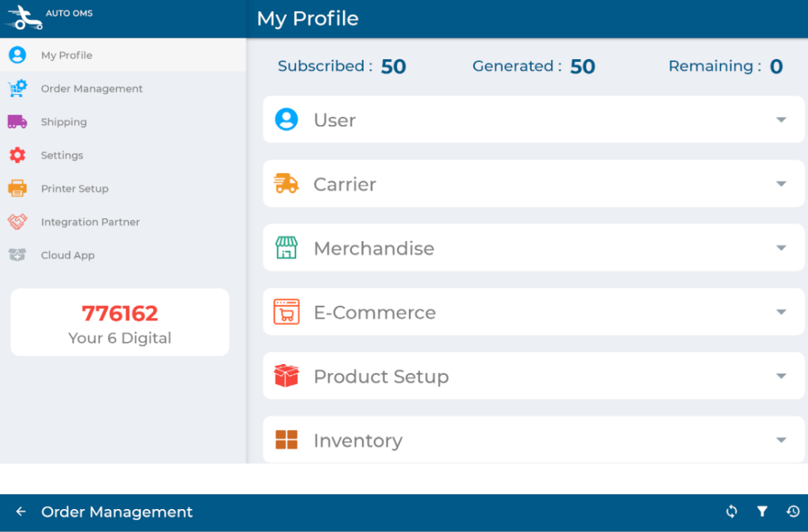
Task: Expand the User section arrow
Action: [x=781, y=119]
